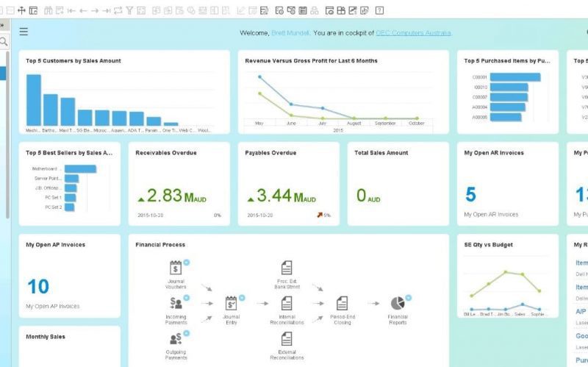Go to first data record arrow

(x=71, y=11)
